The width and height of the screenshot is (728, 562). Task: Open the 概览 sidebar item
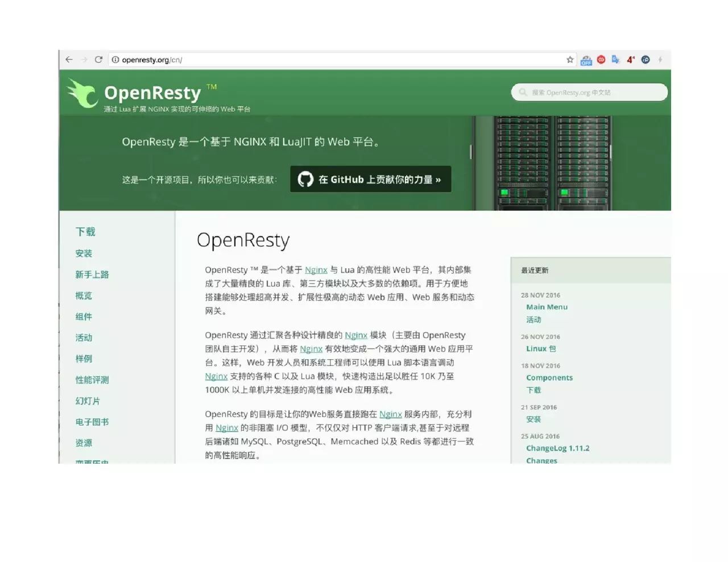[x=84, y=295]
